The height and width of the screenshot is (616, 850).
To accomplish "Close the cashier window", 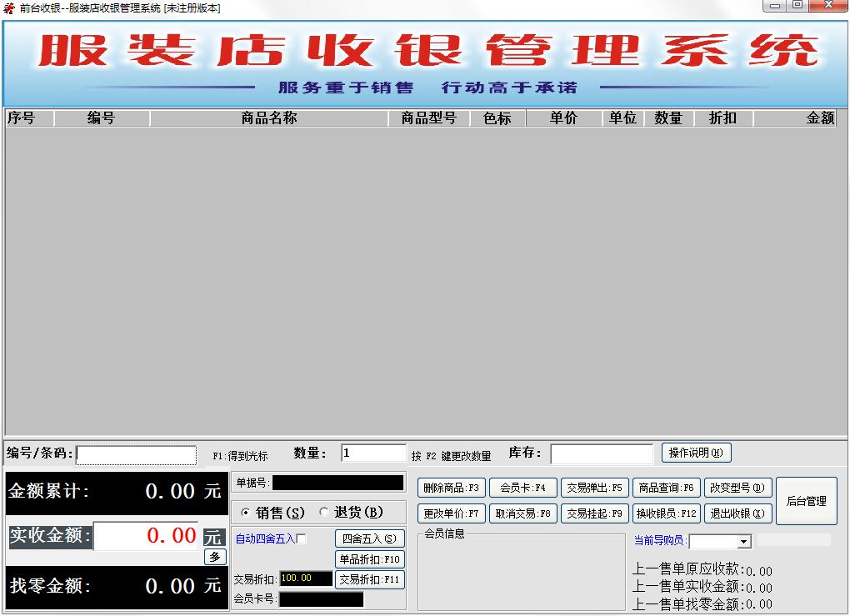I will pyautogui.click(x=829, y=6).
